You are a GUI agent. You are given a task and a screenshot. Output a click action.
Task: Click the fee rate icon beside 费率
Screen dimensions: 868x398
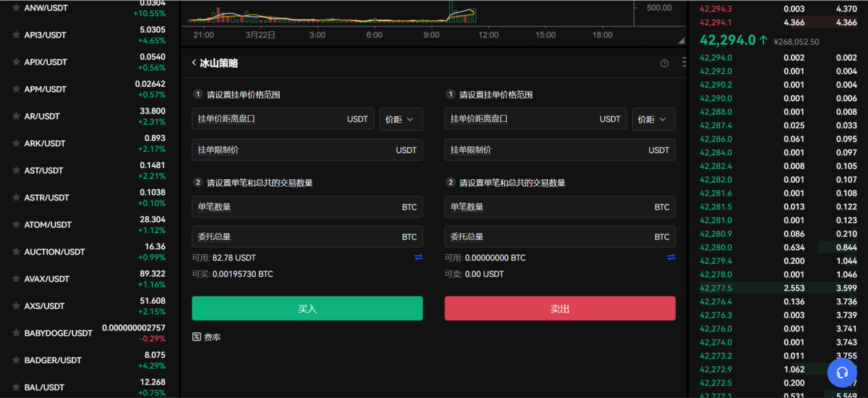click(x=196, y=336)
